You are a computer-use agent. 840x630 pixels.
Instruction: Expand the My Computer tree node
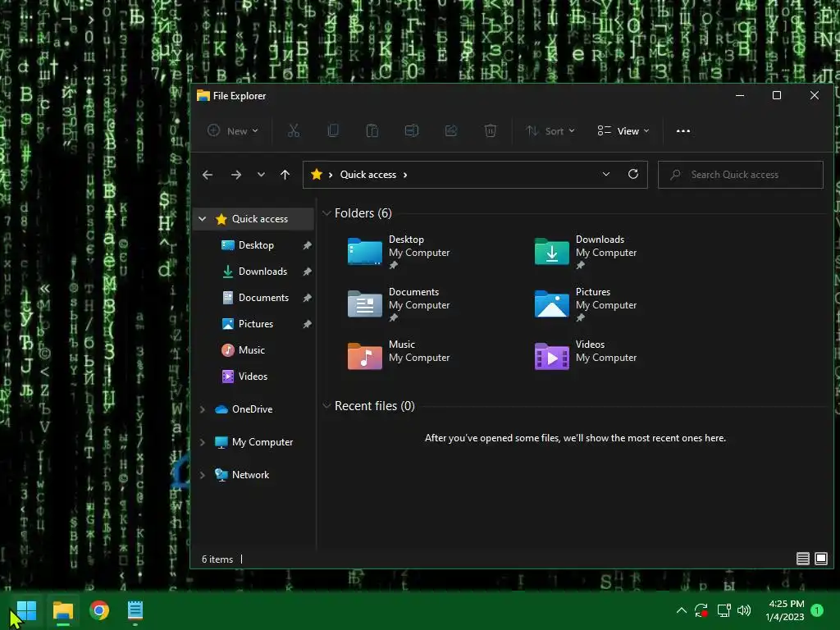(x=203, y=442)
